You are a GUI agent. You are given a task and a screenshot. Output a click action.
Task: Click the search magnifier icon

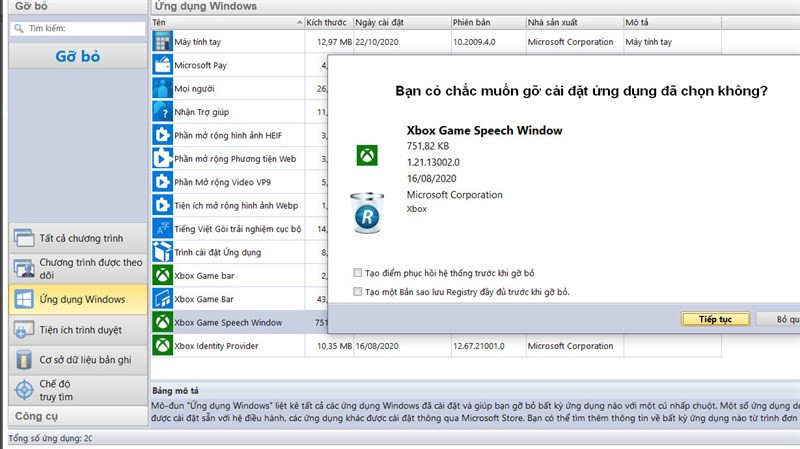point(19,29)
